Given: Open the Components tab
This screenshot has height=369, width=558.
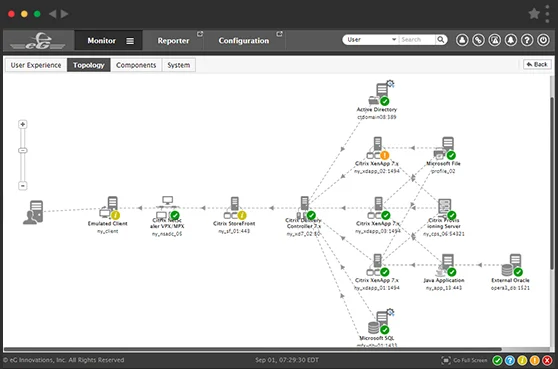Looking at the screenshot, I should click(136, 65).
